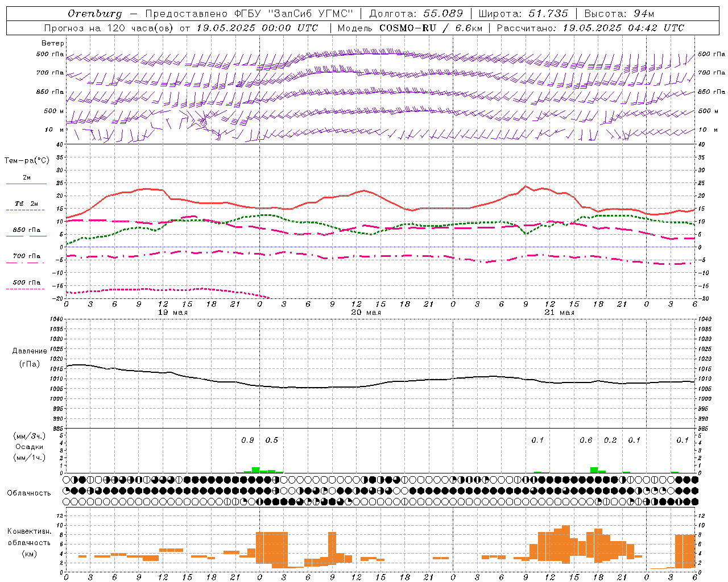
Task: Click the (мм/1ч.) precipitation unit label
Action: click(x=28, y=458)
